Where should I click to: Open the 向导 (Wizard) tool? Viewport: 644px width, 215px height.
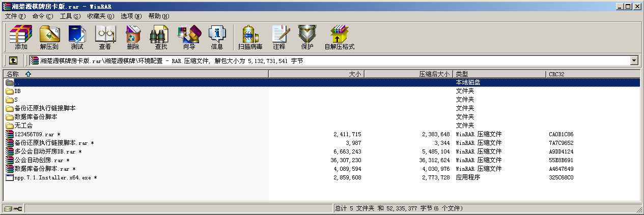[x=189, y=34]
